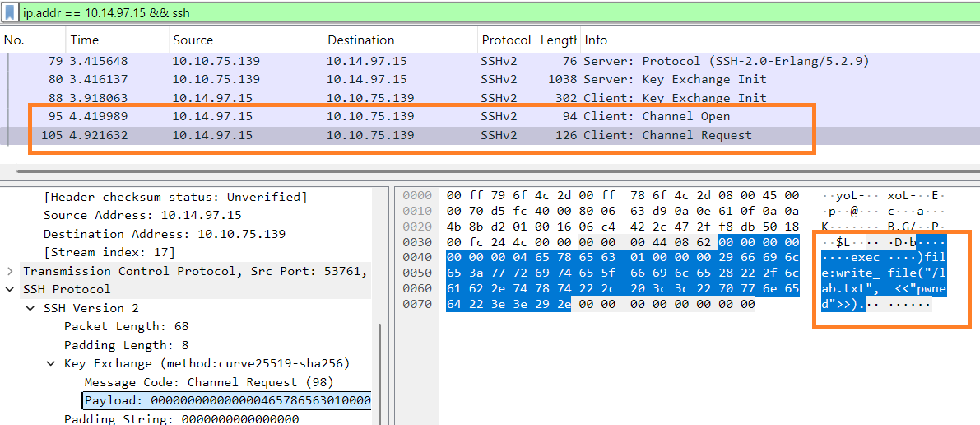Select packet 79 Server Protocol SSH-2.0-Erlang row
This screenshot has height=425, width=980.
point(490,61)
